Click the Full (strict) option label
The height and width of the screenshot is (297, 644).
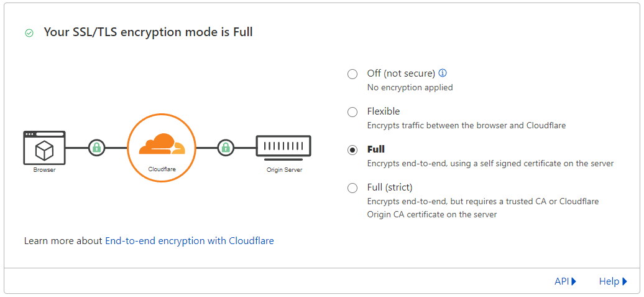coord(390,187)
